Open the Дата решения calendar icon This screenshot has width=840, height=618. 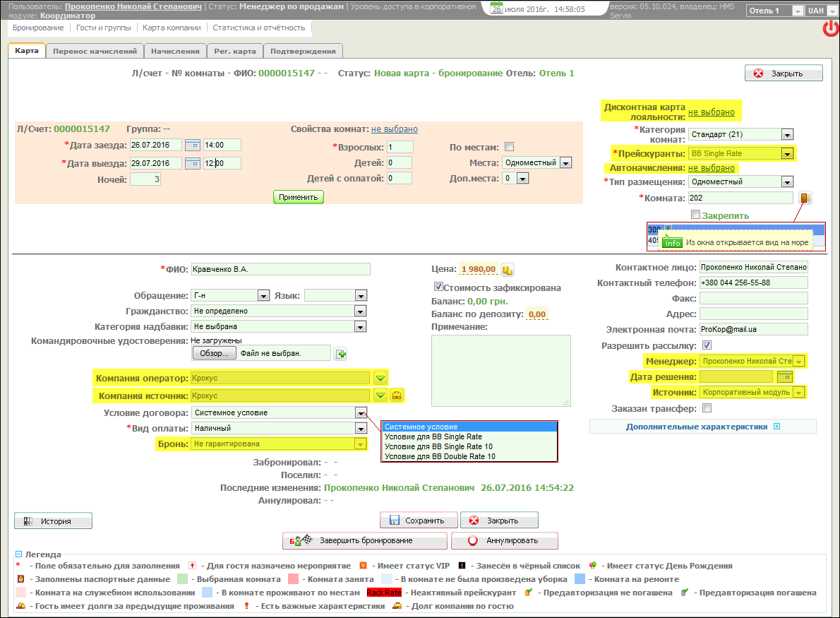point(785,377)
